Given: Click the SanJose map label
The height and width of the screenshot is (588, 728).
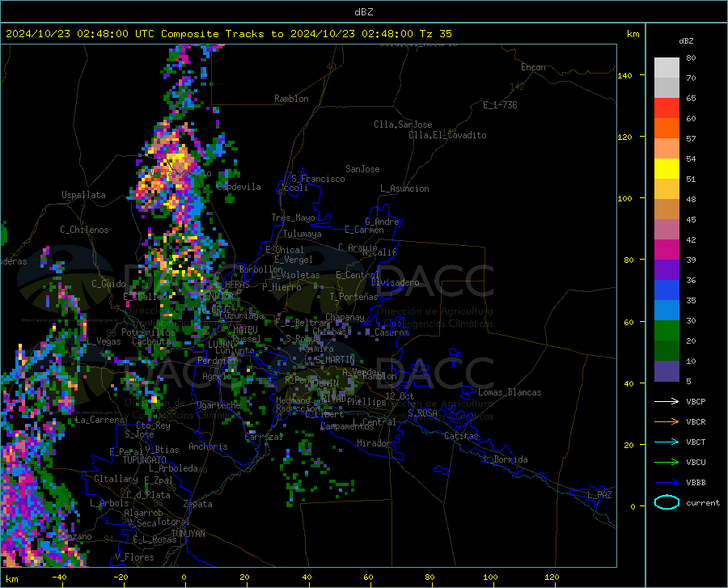Looking at the screenshot, I should [x=362, y=169].
